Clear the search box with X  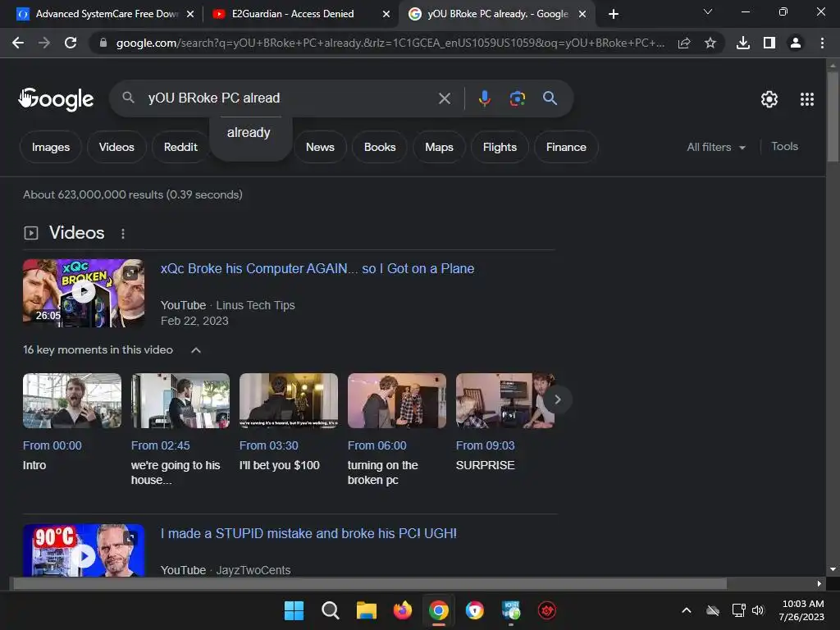tap(445, 98)
